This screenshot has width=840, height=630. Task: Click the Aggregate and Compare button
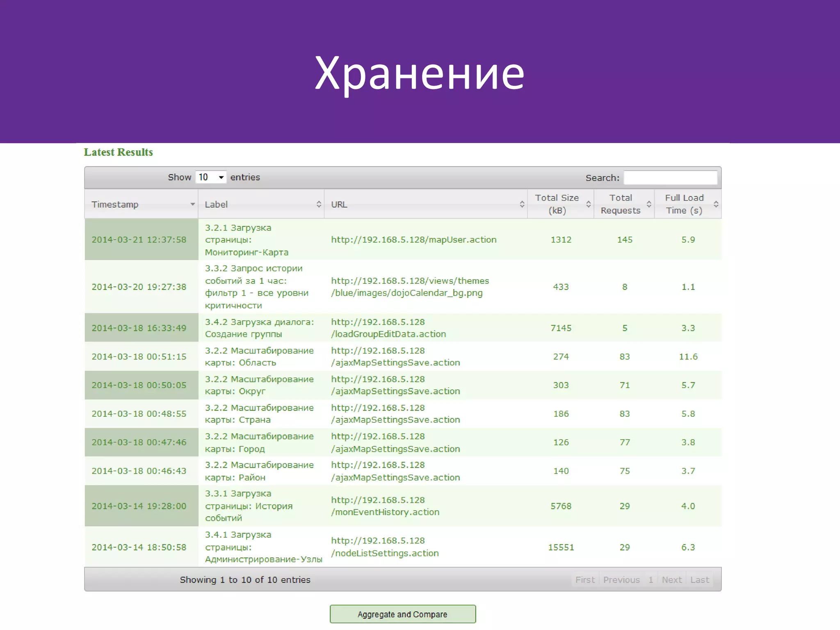click(x=403, y=614)
